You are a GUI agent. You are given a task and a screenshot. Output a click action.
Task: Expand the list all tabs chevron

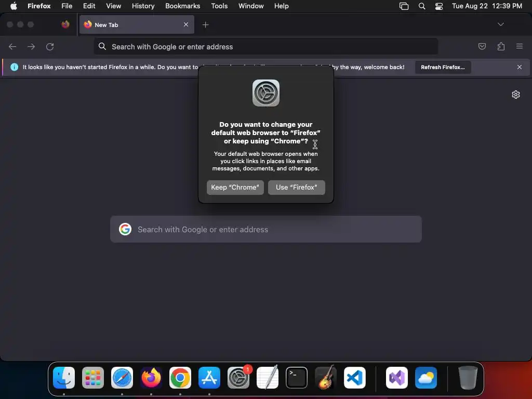tap(500, 24)
